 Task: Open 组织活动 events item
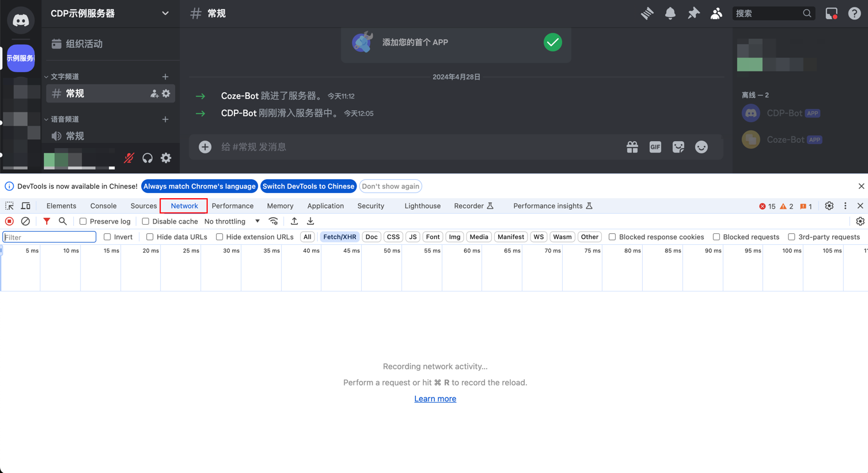tap(112, 44)
